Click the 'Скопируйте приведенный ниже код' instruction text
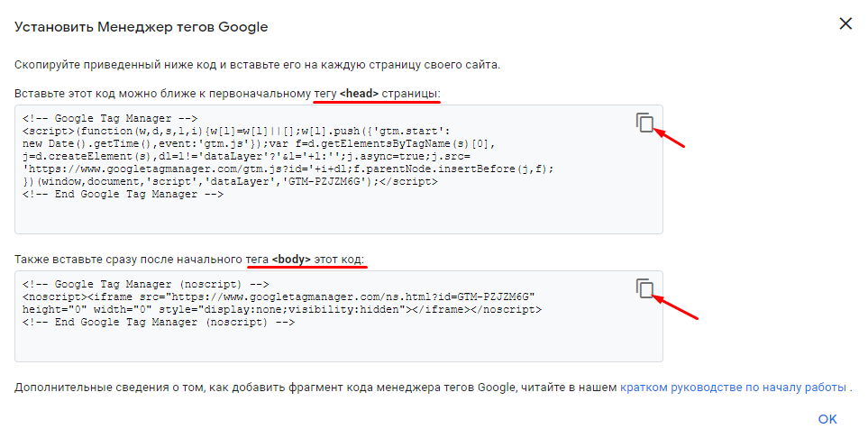This screenshot has width=868, height=438. tap(256, 65)
